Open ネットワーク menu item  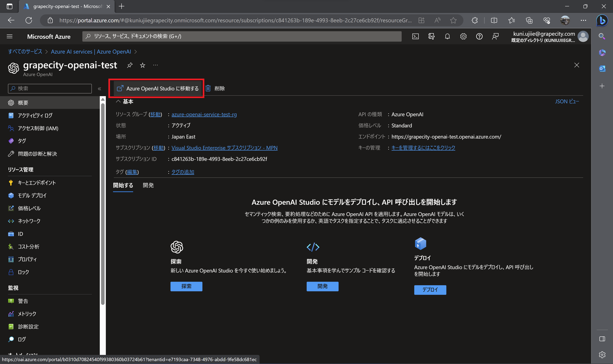(x=50, y=221)
